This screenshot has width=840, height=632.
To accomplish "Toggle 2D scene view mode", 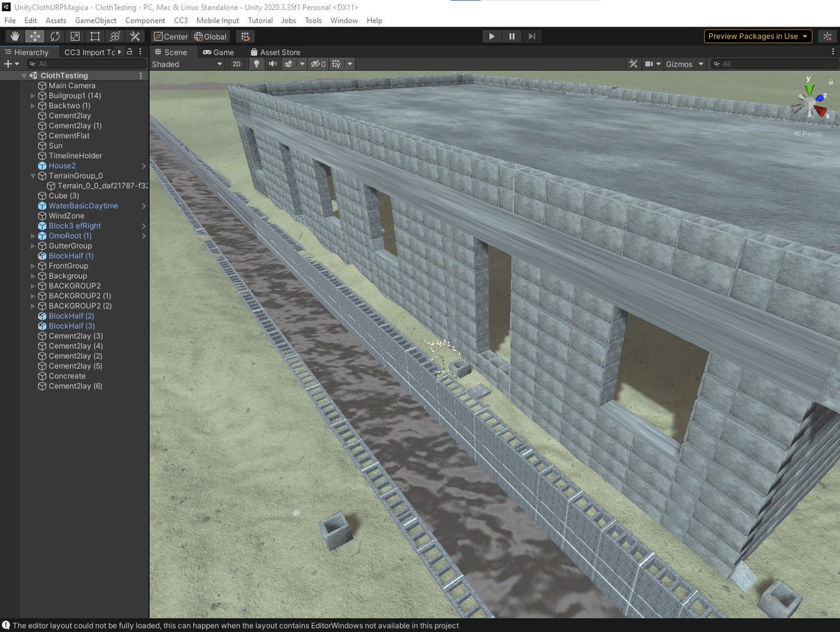I will coord(237,64).
